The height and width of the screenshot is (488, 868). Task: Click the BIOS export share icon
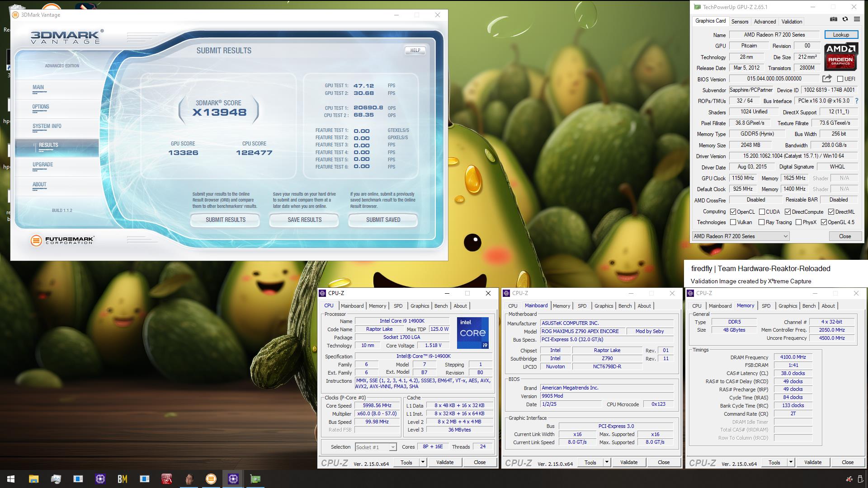point(827,79)
